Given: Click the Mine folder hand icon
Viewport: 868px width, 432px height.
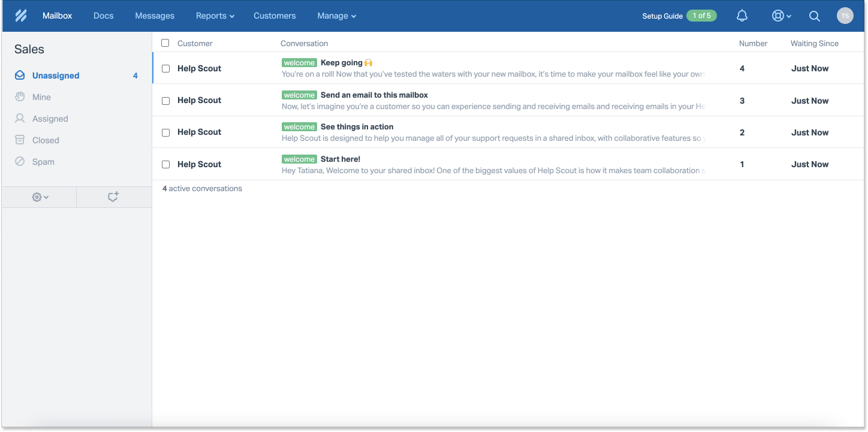Looking at the screenshot, I should (x=20, y=96).
